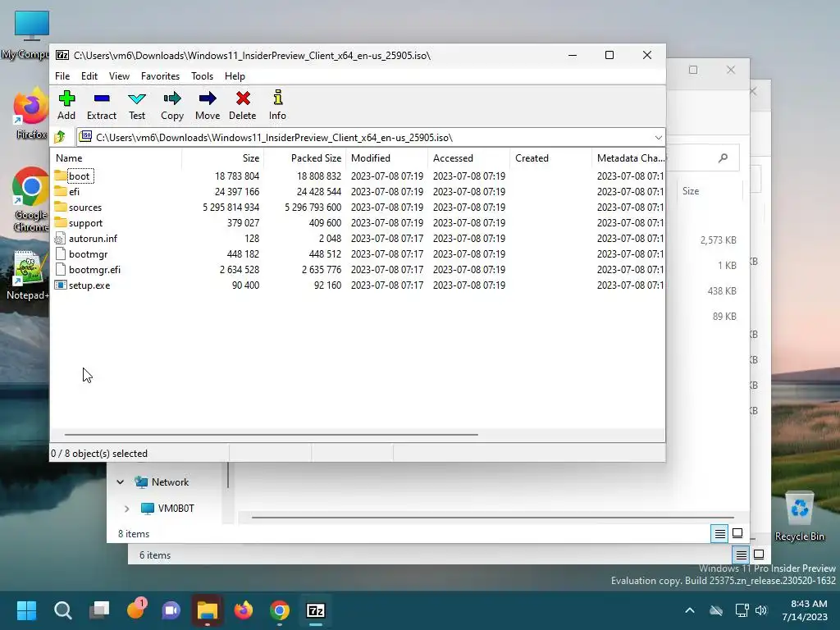The image size is (840, 630).
Task: Click sources size 5 295 814 934
Action: 231,208
